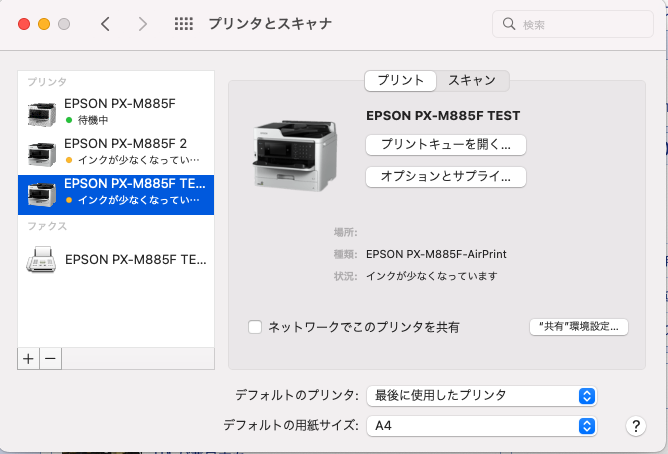Switch to the プリント tab
The height and width of the screenshot is (454, 668).
point(400,80)
